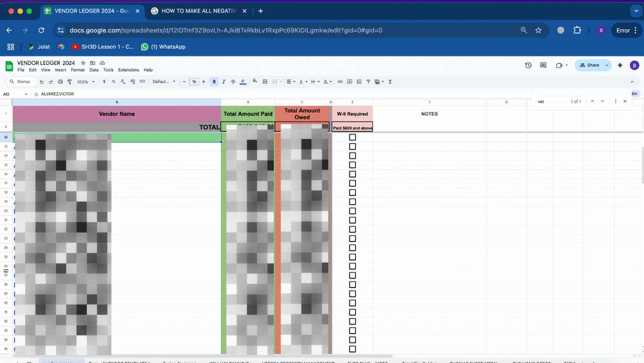Open the text color picker
This screenshot has width=644, height=363.
pos(243,82)
